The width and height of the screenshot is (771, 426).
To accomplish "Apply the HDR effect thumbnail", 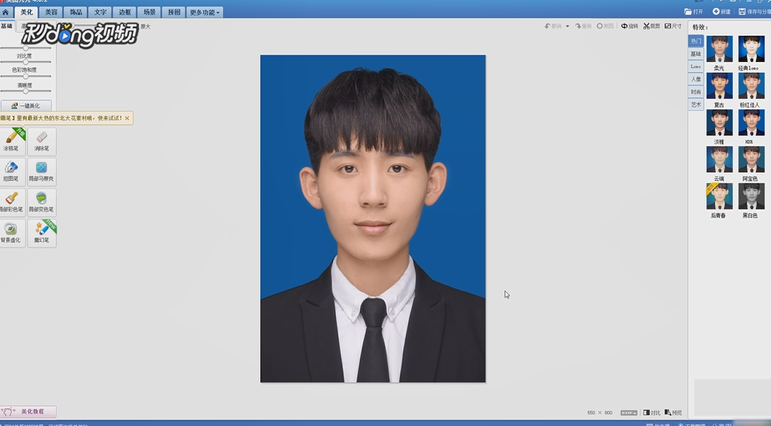I will click(751, 122).
